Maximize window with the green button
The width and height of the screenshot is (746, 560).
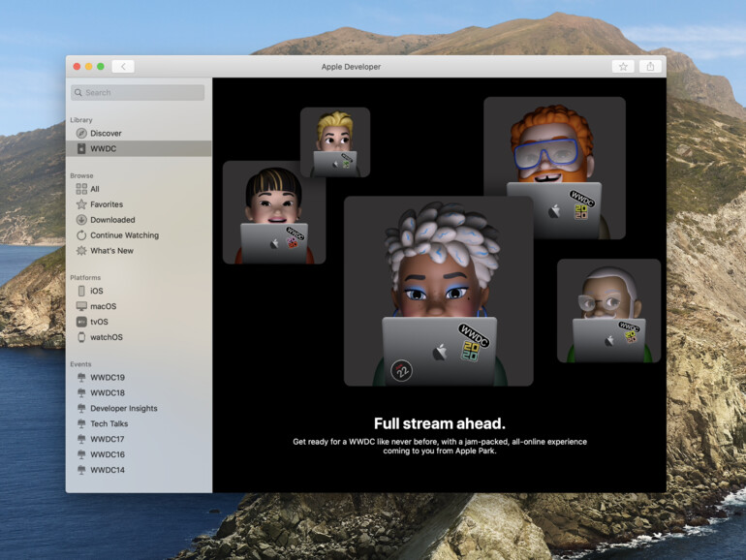pos(101,67)
